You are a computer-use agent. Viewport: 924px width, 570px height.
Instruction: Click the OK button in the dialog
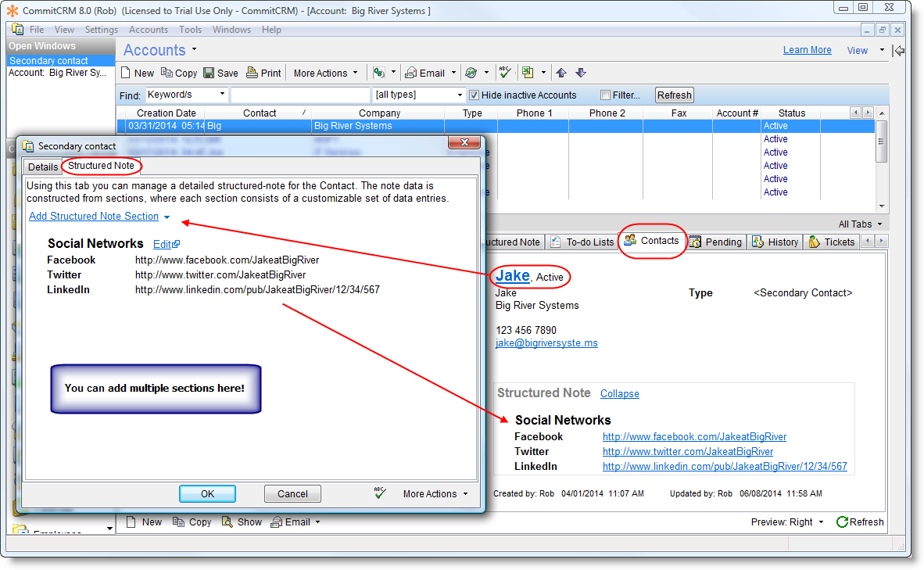207,493
